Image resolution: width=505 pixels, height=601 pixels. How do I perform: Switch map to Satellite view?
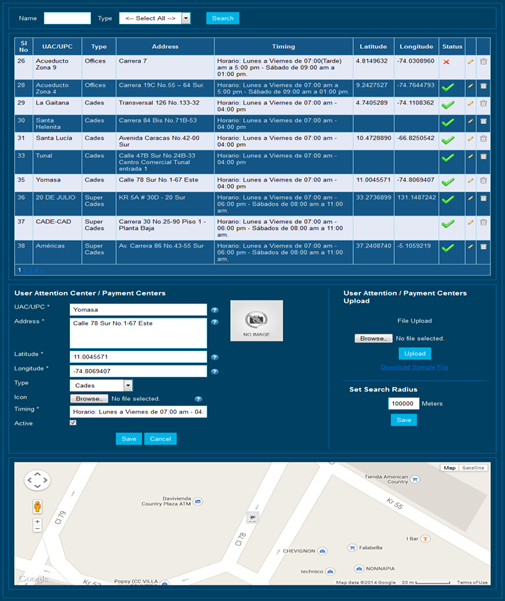[x=473, y=468]
